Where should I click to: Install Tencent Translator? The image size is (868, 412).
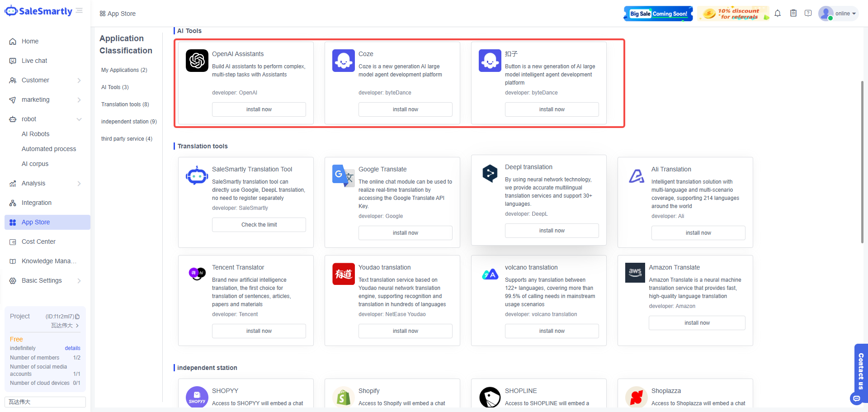click(259, 331)
